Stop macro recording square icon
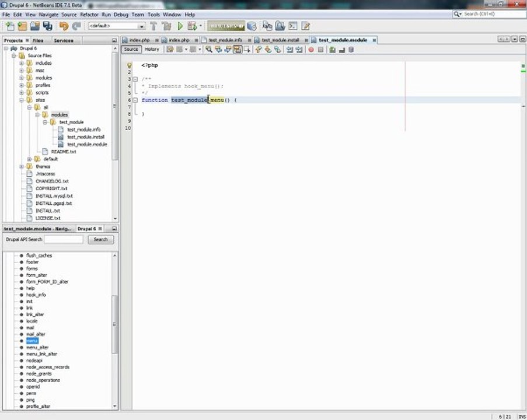This screenshot has height=420, width=527. 320,50
